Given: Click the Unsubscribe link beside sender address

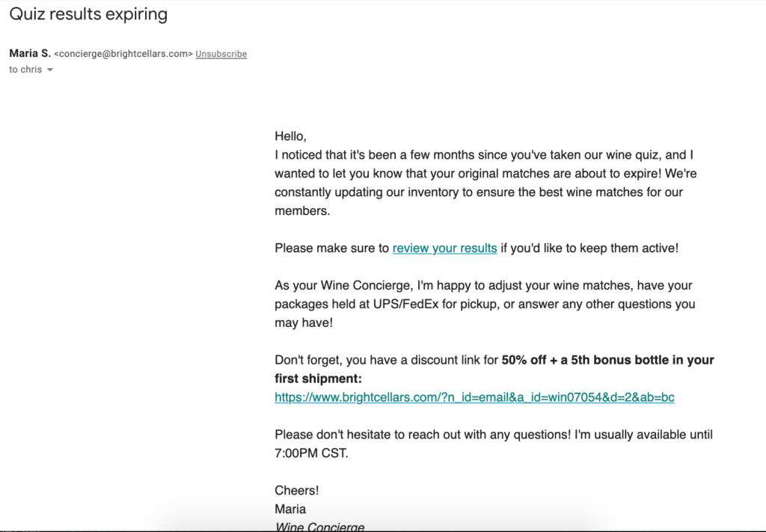Looking at the screenshot, I should (x=221, y=54).
